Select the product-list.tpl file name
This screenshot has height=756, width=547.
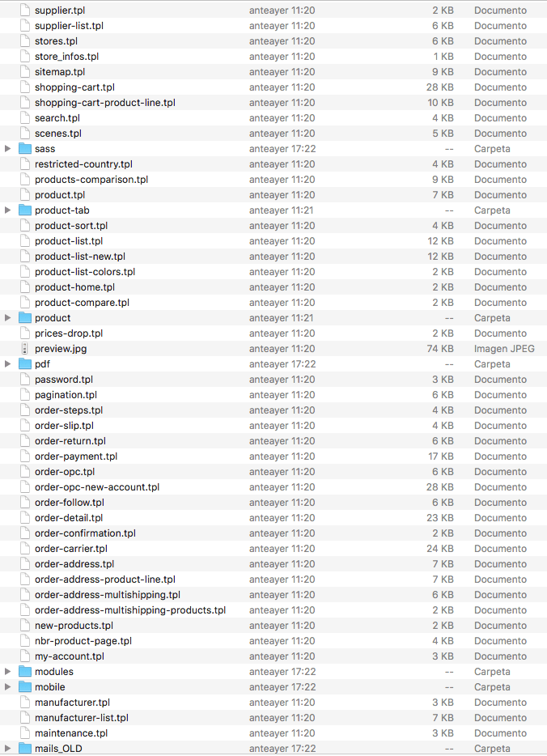point(69,241)
